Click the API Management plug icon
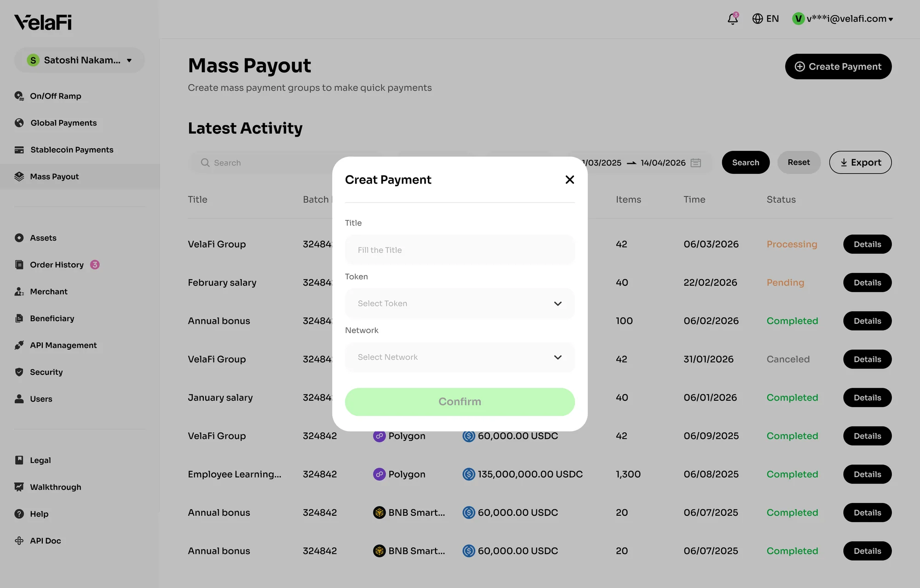This screenshot has height=588, width=920. click(x=19, y=346)
